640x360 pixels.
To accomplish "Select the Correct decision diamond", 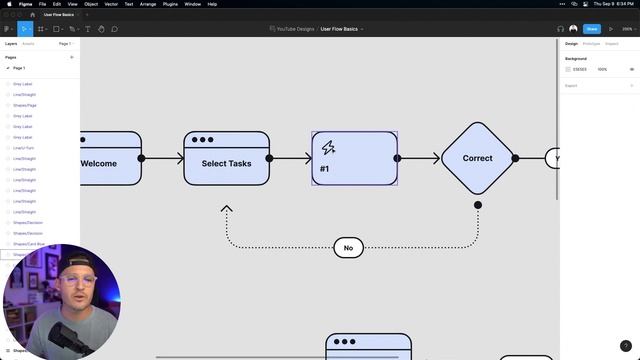I will click(x=477, y=158).
